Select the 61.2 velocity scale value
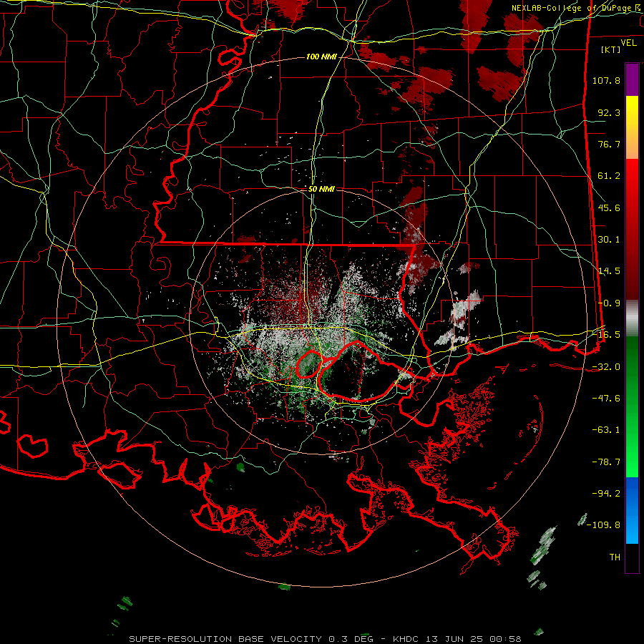 click(609, 176)
